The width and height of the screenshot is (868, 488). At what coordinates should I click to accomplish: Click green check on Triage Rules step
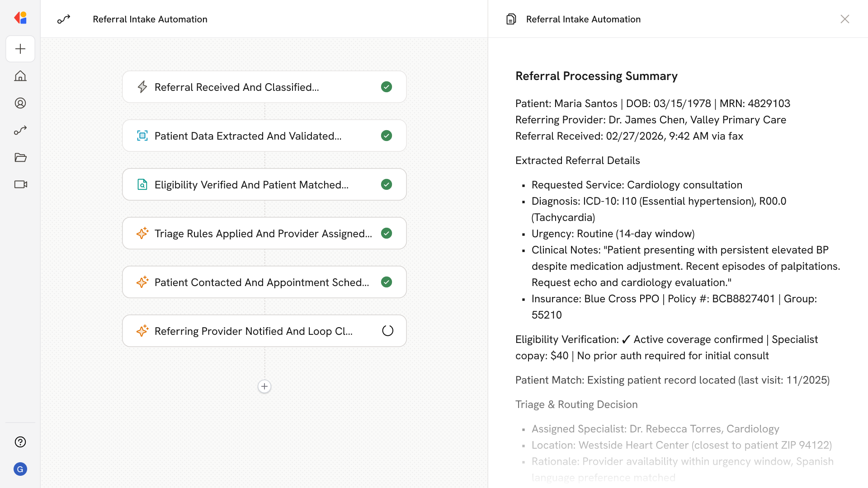387,233
